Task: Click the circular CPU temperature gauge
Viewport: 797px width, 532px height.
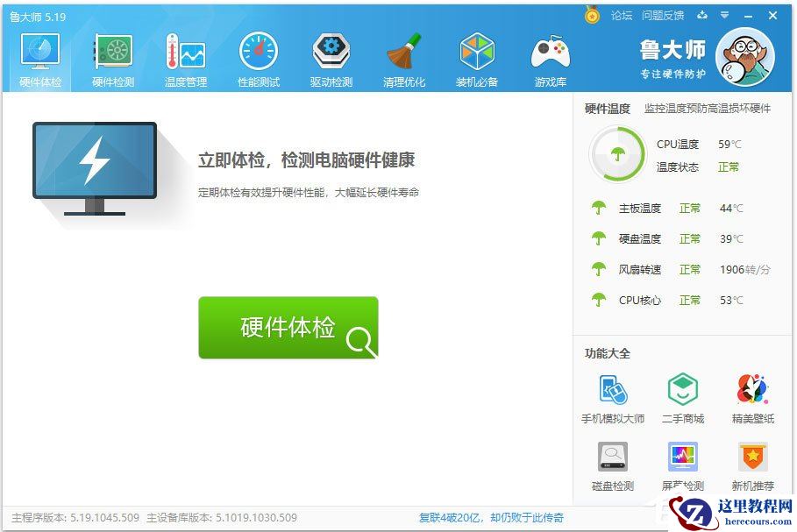Action: tap(620, 155)
